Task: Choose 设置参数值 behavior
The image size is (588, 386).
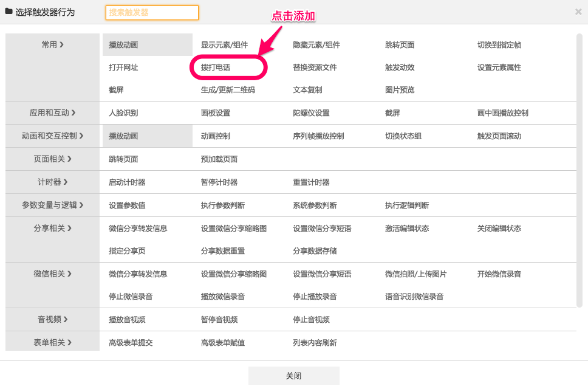Action: click(127, 205)
